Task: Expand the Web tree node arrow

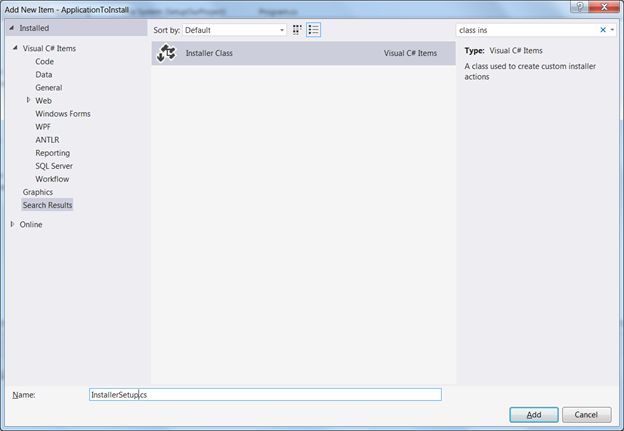Action: (28, 100)
